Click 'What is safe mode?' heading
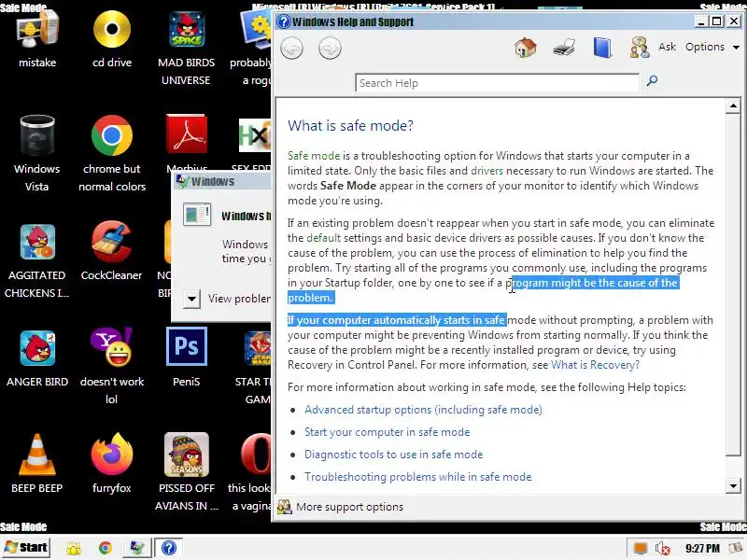Image resolution: width=747 pixels, height=560 pixels. 350,126
